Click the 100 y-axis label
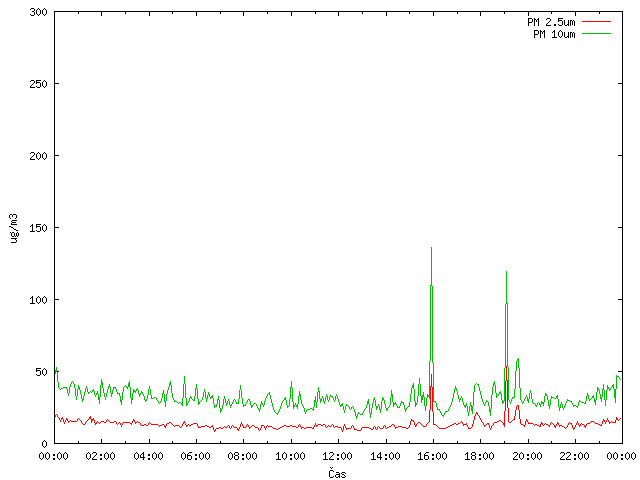Image resolution: width=640 pixels, height=480 pixels. [x=38, y=300]
